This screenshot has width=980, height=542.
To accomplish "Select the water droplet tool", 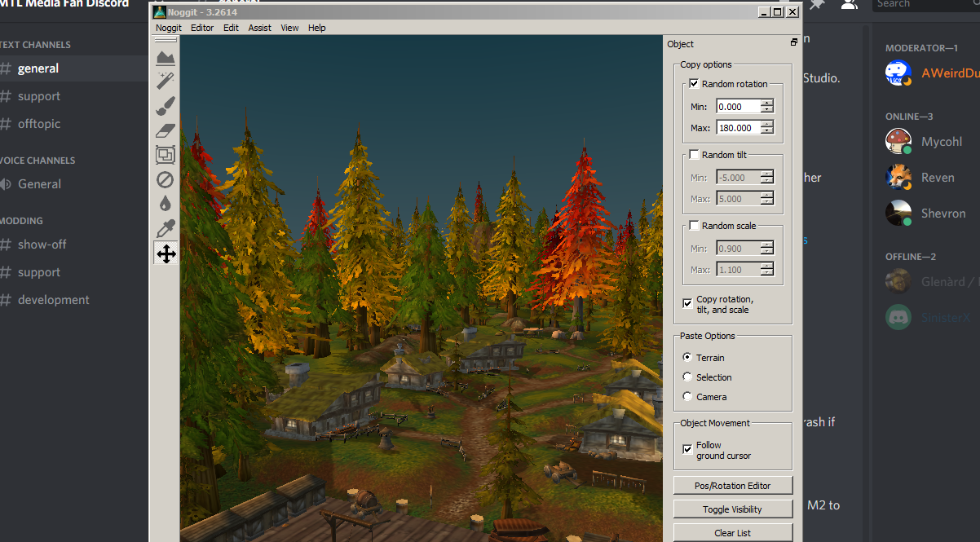I will coord(166,204).
